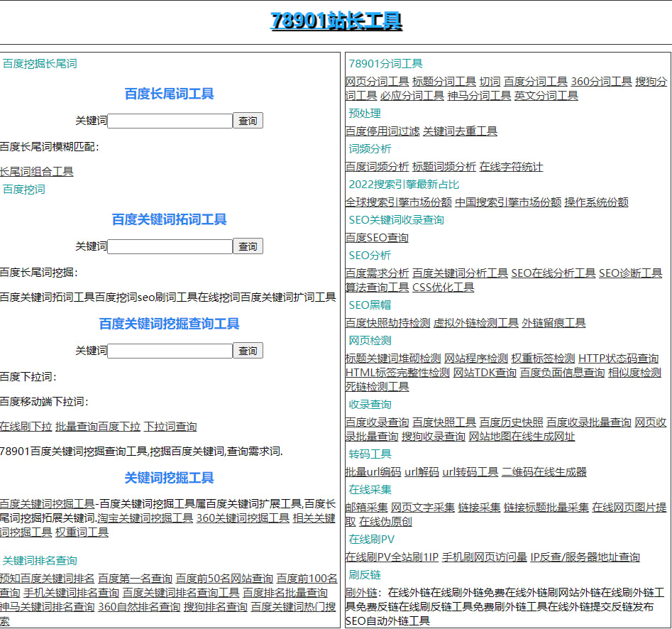Open 中国搜索引擎市场份额 link

pos(508,202)
